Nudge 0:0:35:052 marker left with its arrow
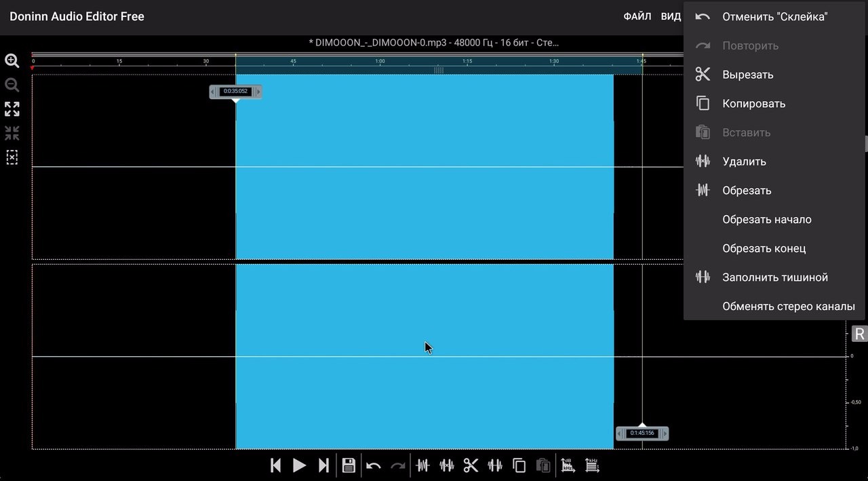This screenshot has width=868, height=481. click(214, 92)
